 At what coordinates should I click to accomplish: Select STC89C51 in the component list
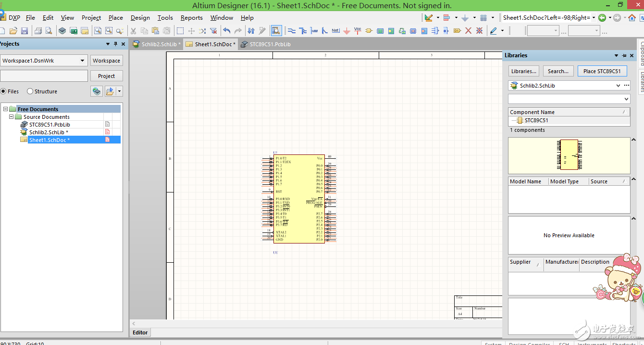click(536, 120)
